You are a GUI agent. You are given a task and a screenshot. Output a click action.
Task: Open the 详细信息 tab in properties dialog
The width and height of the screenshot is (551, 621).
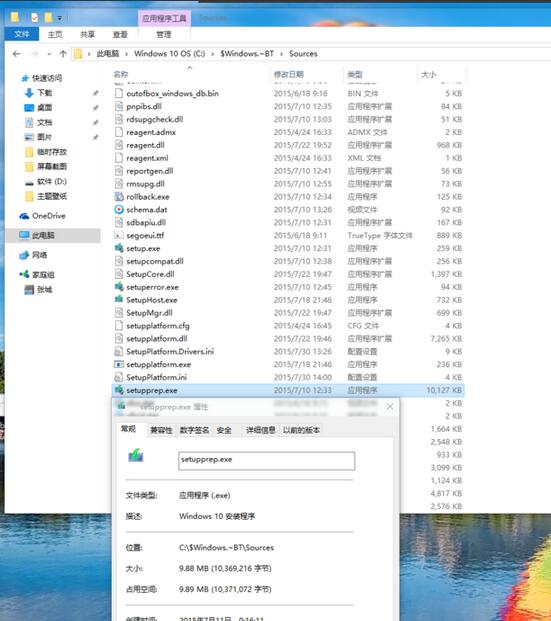[261, 430]
